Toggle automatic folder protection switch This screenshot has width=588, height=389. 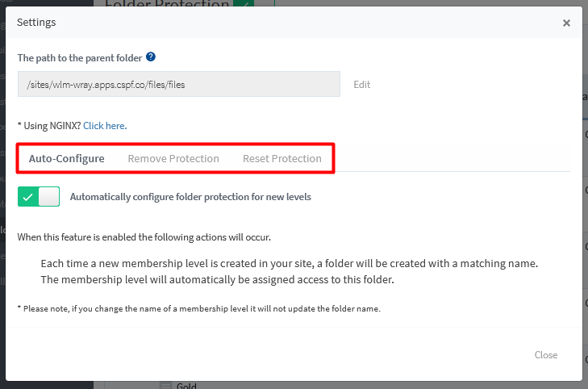[39, 197]
